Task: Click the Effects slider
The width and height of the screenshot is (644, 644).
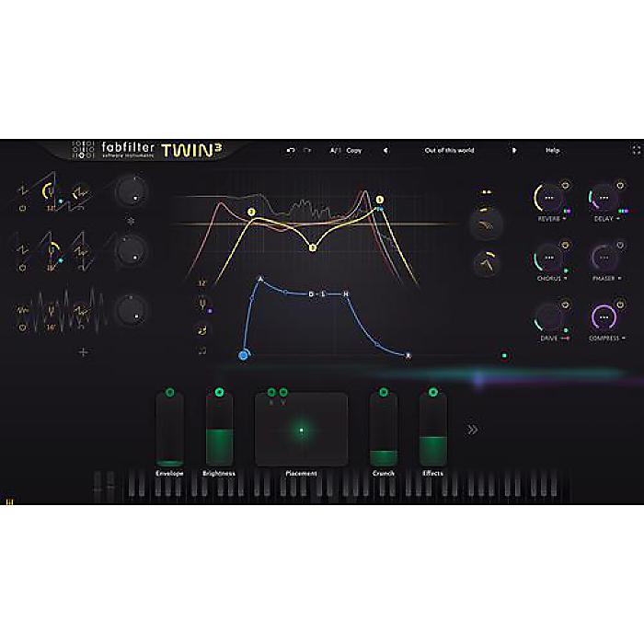Action: 433,430
